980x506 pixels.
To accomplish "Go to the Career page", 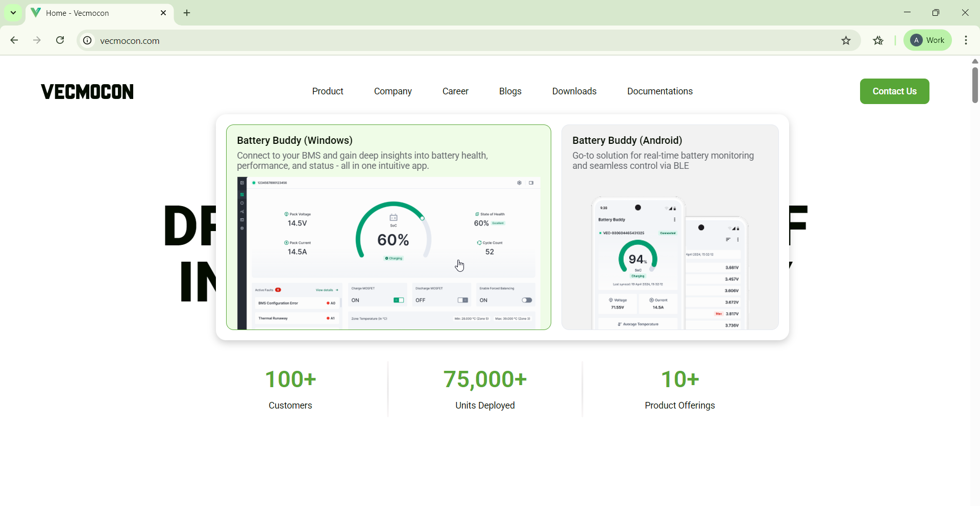I will coord(455,91).
